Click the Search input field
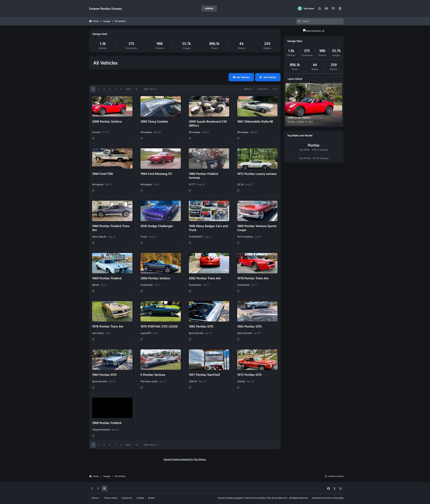This screenshot has height=504, width=430. pos(319,21)
